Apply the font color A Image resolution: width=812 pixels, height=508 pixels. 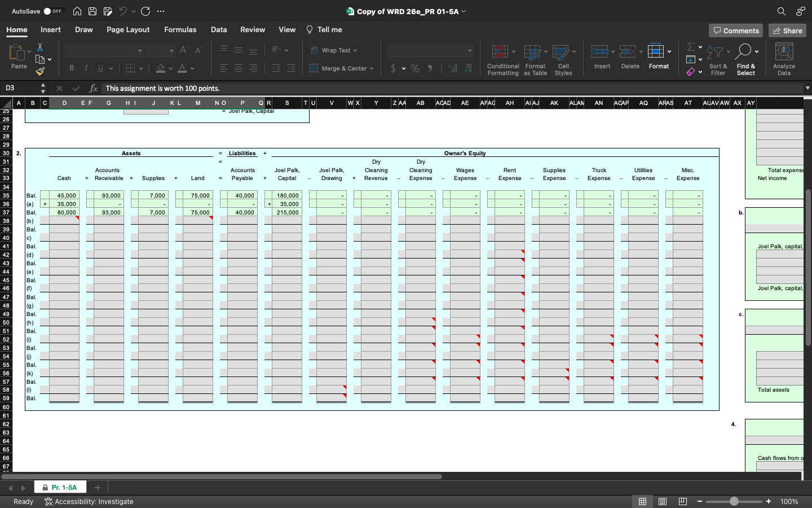click(x=182, y=68)
